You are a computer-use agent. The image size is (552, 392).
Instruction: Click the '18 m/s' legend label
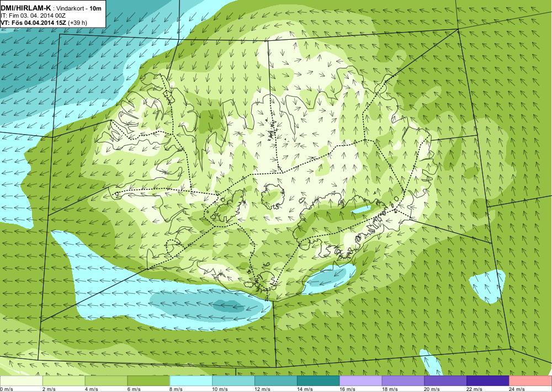[x=390, y=389]
